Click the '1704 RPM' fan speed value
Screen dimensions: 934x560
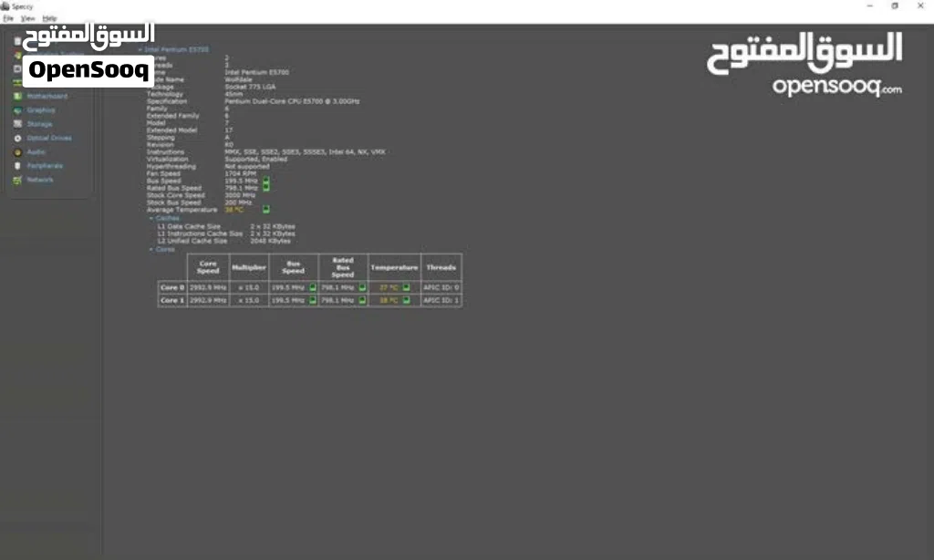[240, 173]
